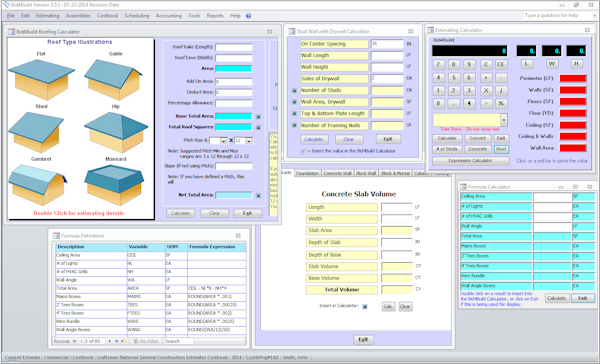Click the red Floor (YD) bar

click(572, 113)
